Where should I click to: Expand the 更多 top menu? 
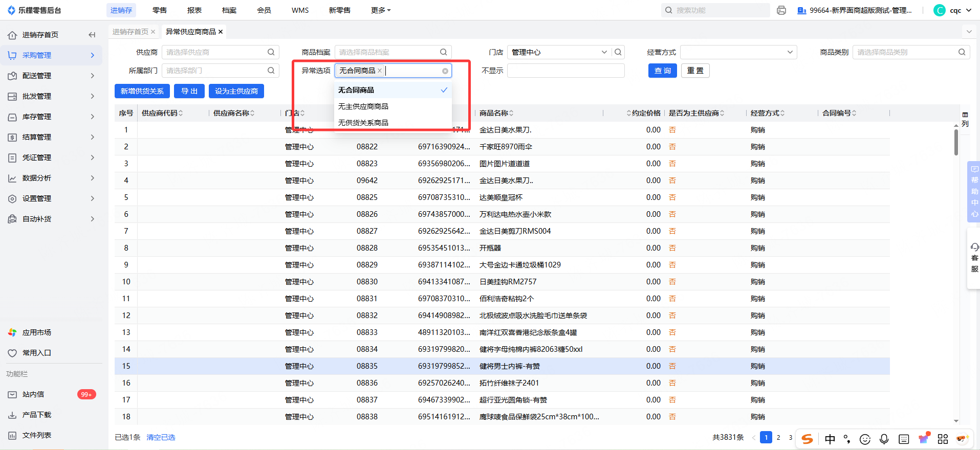click(380, 10)
